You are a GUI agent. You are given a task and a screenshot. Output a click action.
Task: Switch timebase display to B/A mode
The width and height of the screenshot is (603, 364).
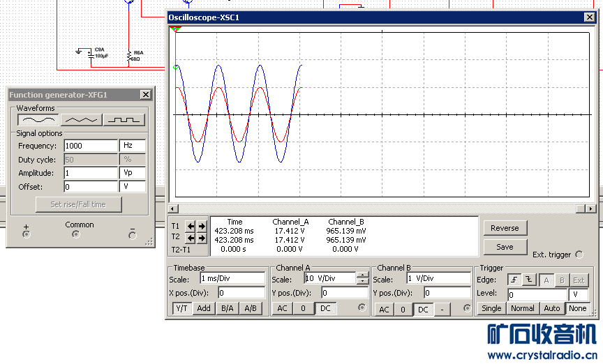point(227,308)
